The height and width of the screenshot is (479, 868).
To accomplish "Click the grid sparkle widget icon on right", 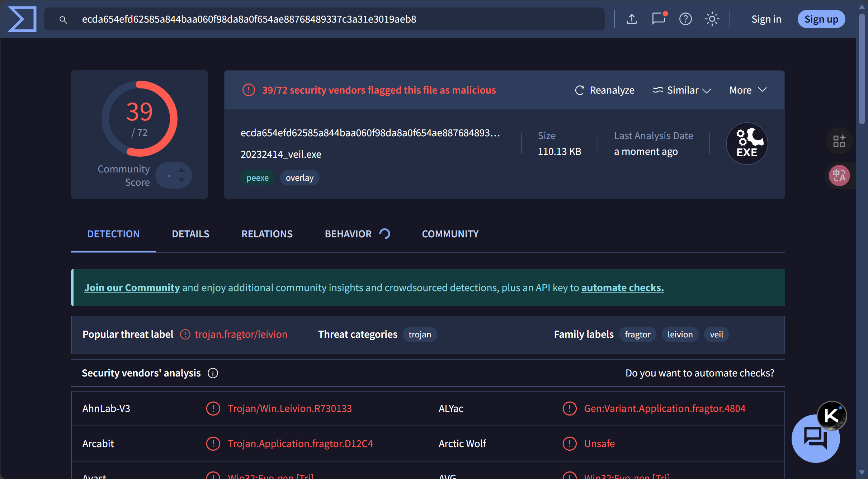I will [839, 141].
